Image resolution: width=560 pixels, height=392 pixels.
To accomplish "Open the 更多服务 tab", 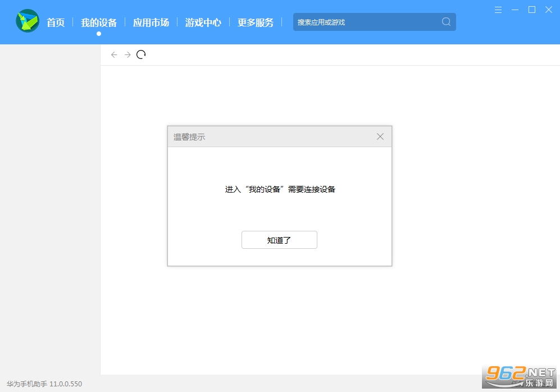I will [x=256, y=22].
